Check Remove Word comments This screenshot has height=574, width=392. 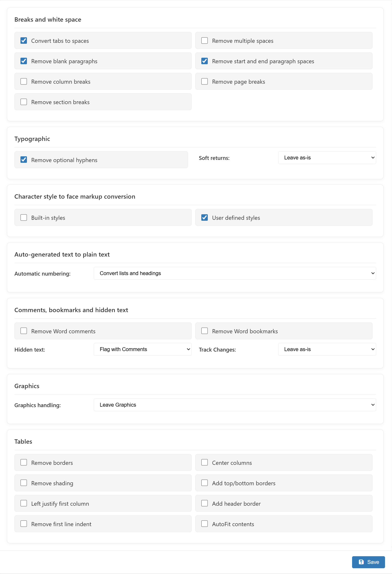24,331
